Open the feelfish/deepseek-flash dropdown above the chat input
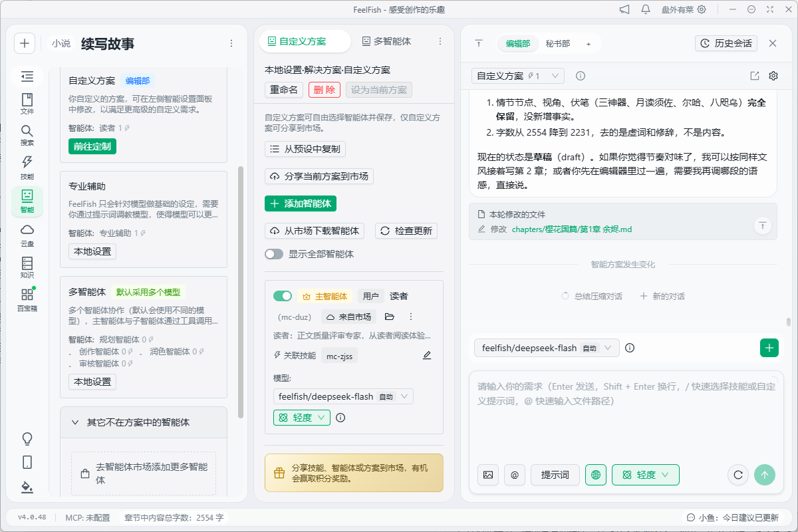 (547, 348)
